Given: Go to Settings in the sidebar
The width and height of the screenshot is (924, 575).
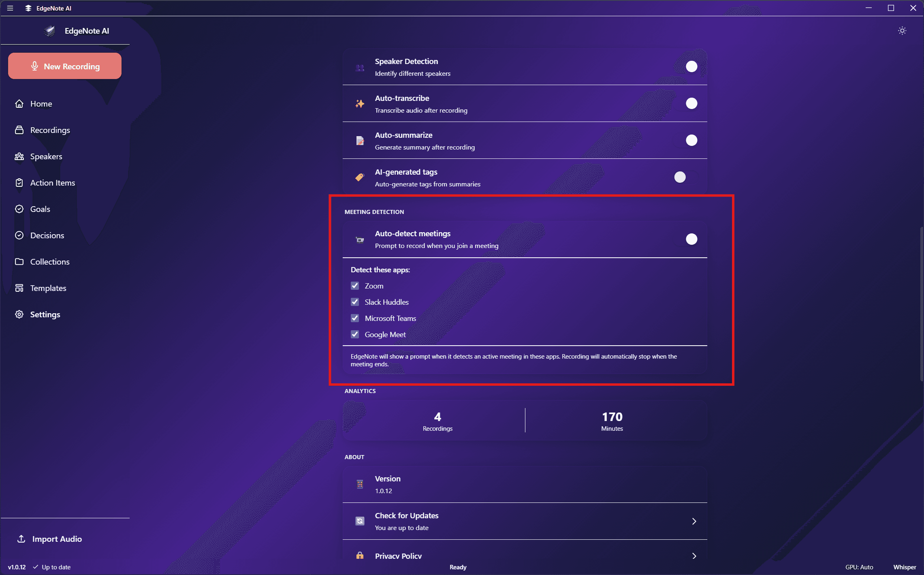Looking at the screenshot, I should click(x=45, y=314).
